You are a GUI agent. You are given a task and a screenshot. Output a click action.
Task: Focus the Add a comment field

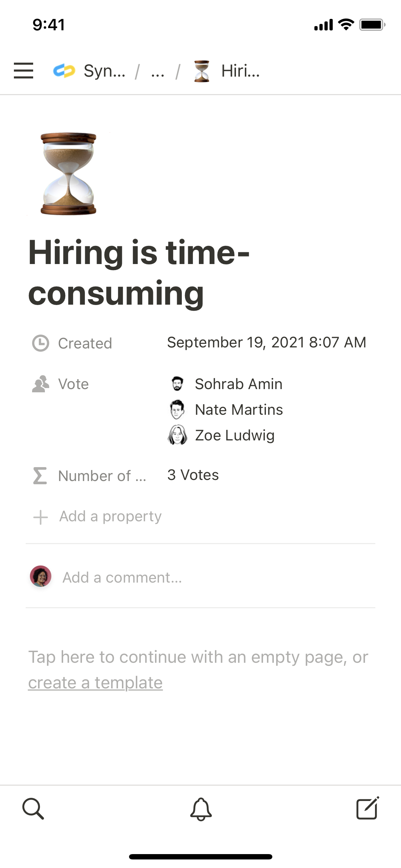click(122, 578)
